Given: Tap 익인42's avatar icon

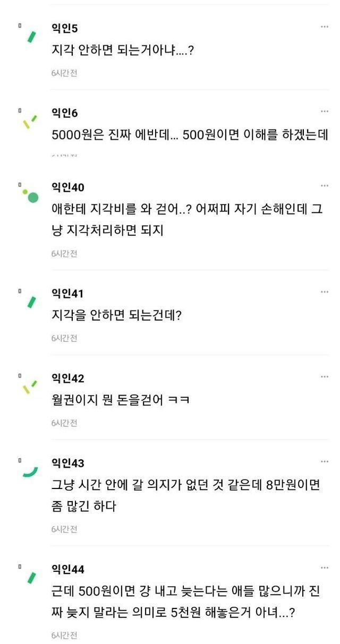Looking at the screenshot, I should (x=30, y=387).
